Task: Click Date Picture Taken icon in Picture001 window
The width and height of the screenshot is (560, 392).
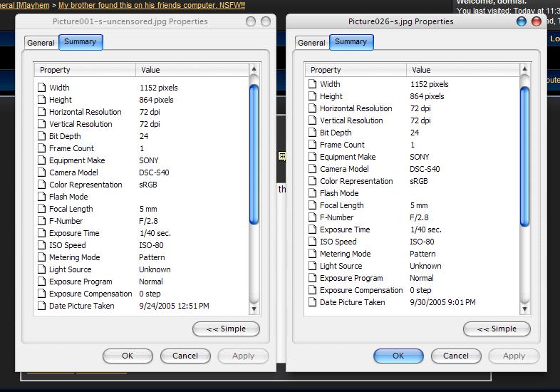Action: 42,306
